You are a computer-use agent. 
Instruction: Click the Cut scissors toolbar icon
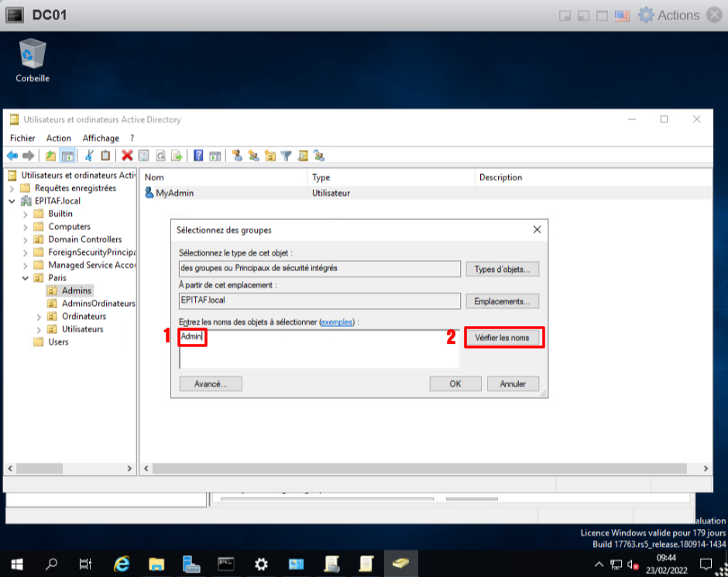90,156
